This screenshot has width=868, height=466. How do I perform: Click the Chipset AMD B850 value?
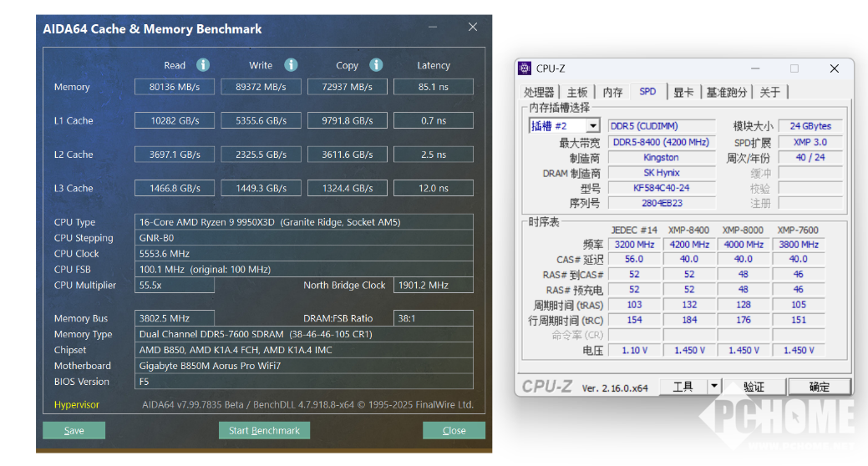point(304,350)
